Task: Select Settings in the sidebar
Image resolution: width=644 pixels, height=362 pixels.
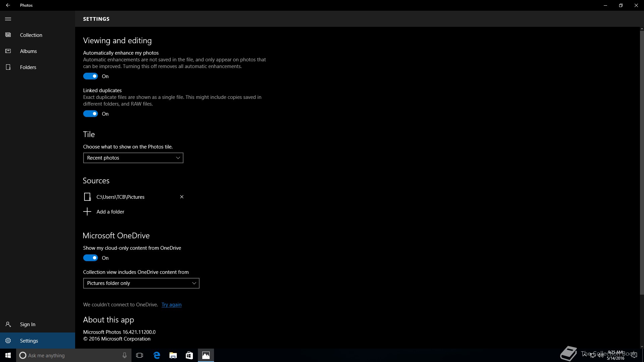Action: [38, 341]
